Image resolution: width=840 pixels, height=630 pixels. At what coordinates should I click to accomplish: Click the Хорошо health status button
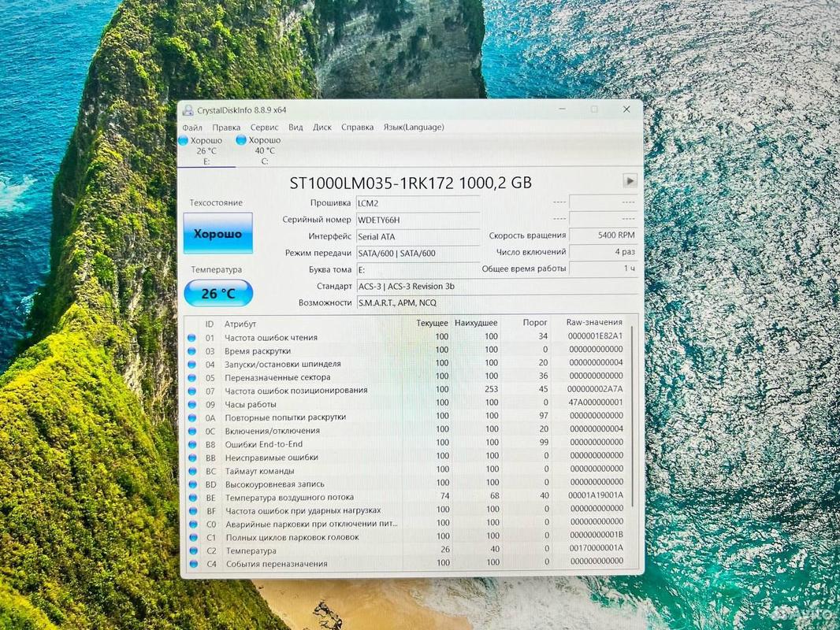tap(218, 234)
